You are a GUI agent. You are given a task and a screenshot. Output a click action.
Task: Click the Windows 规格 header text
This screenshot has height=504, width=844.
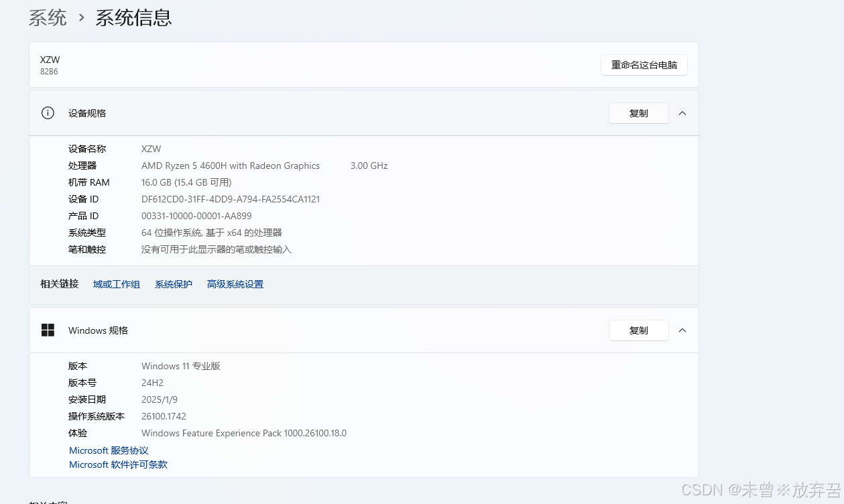98,330
